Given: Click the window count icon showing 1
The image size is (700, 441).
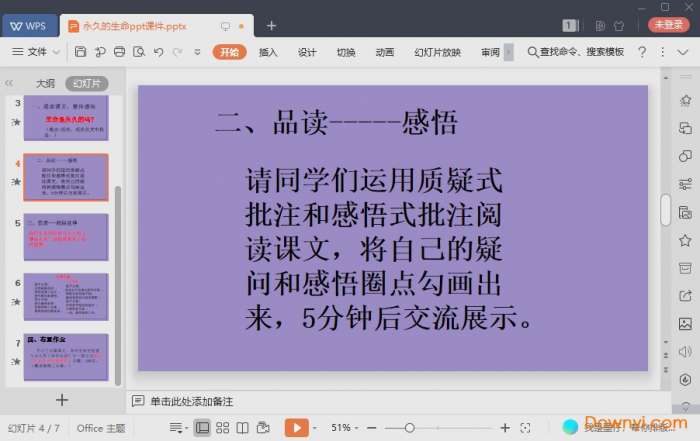Looking at the screenshot, I should (570, 25).
